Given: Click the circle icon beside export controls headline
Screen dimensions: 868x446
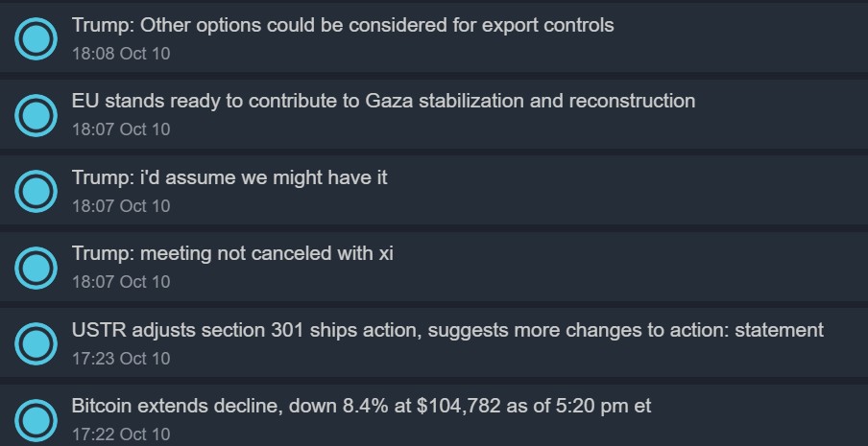Looking at the screenshot, I should [36, 38].
